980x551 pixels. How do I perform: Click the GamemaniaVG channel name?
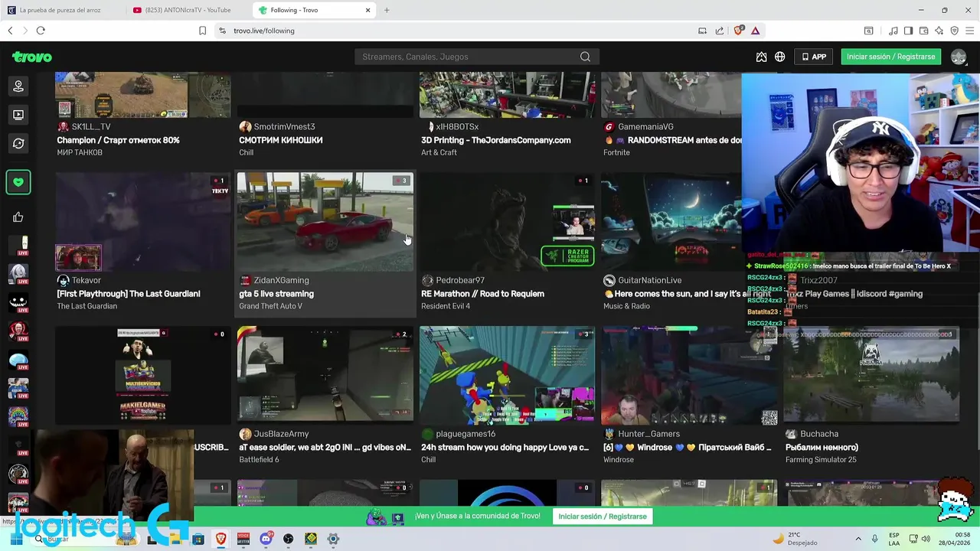pyautogui.click(x=645, y=127)
